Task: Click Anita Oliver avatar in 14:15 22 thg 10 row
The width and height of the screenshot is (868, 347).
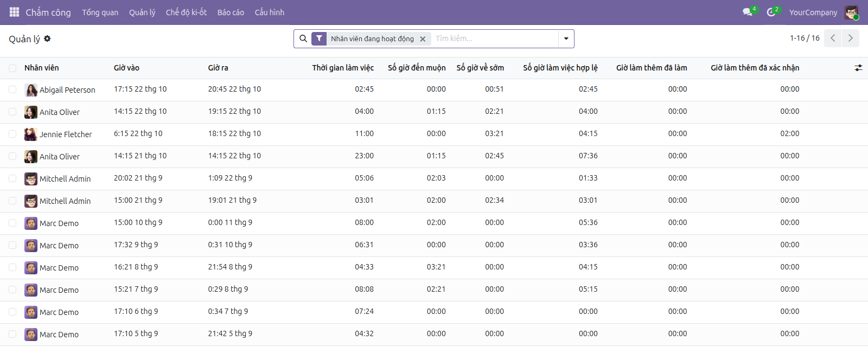Action: [x=31, y=112]
